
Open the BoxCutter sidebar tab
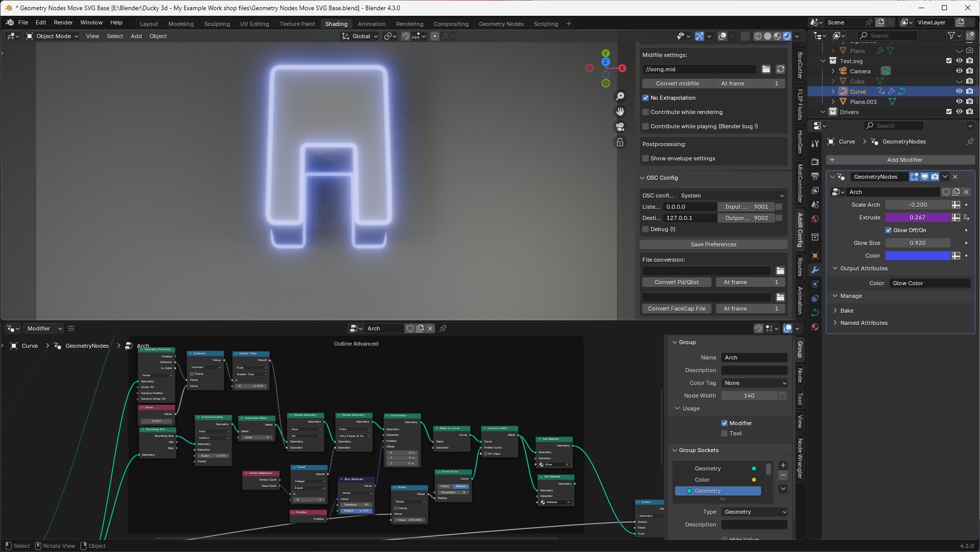pyautogui.click(x=800, y=65)
